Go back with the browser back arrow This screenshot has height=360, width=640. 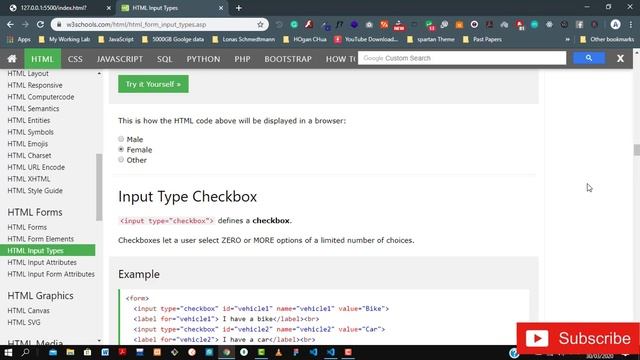click(10, 24)
